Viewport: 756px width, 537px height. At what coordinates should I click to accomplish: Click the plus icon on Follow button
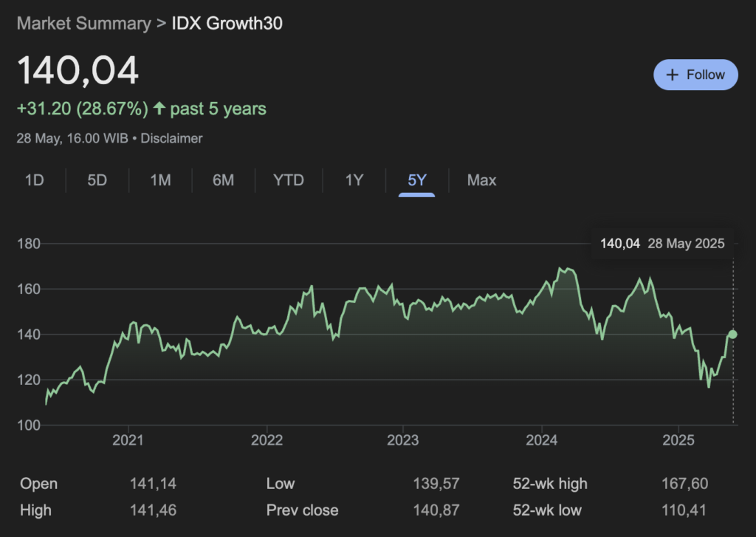(672, 75)
